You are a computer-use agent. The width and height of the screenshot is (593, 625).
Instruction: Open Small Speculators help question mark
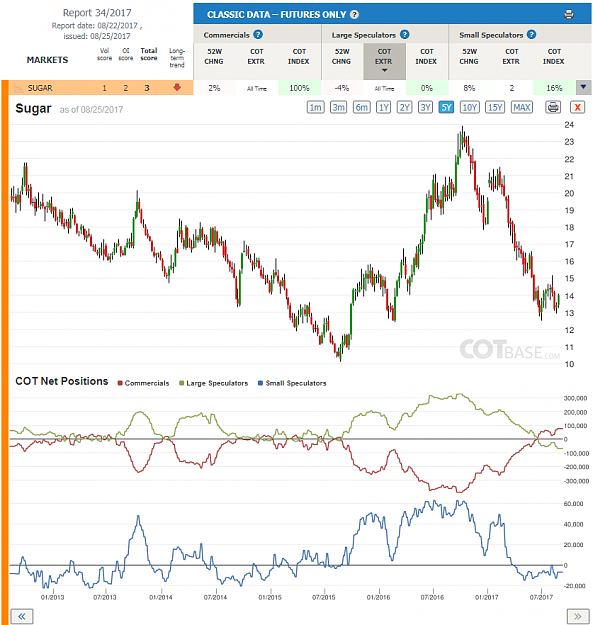coord(531,35)
